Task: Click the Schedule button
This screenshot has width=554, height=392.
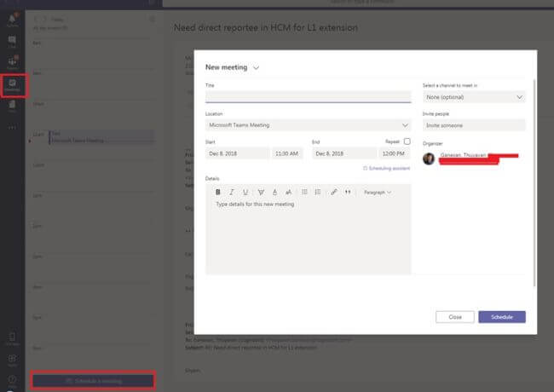Action: [502, 317]
